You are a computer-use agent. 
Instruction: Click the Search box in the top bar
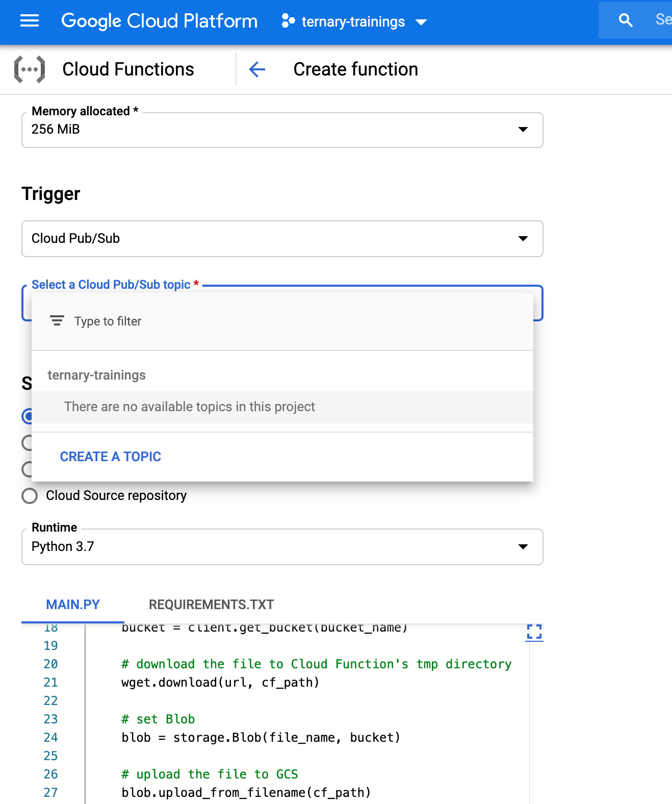[x=635, y=20]
